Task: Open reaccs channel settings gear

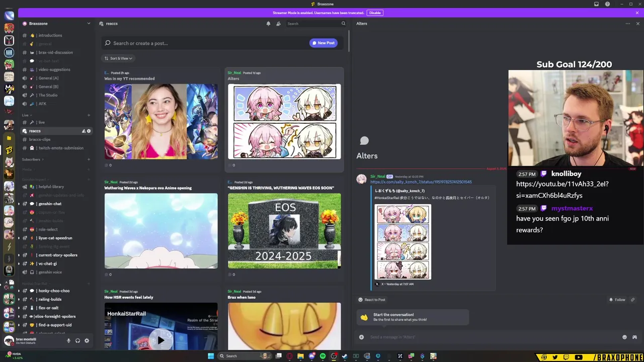Action: pos(89,131)
